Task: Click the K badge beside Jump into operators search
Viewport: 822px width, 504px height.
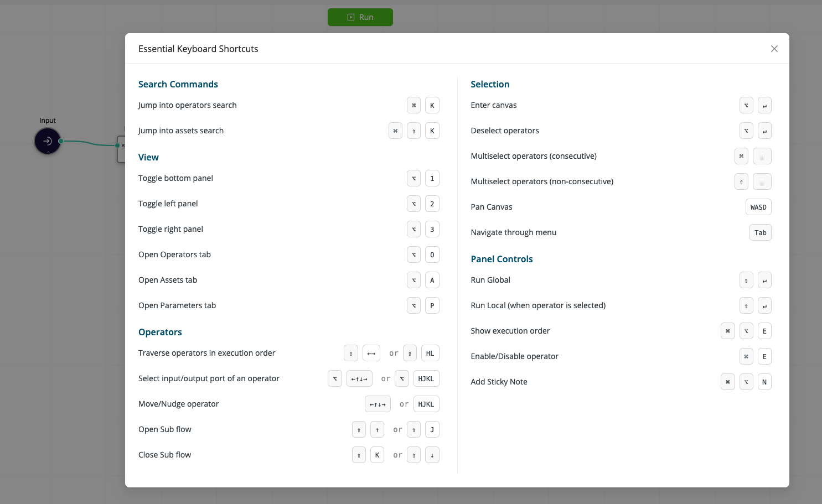Action: (x=432, y=105)
